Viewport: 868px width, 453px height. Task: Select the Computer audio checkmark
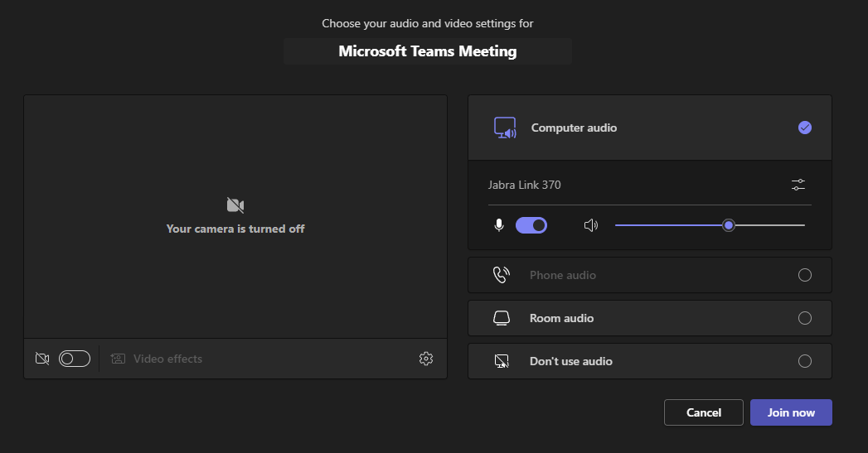(x=805, y=128)
